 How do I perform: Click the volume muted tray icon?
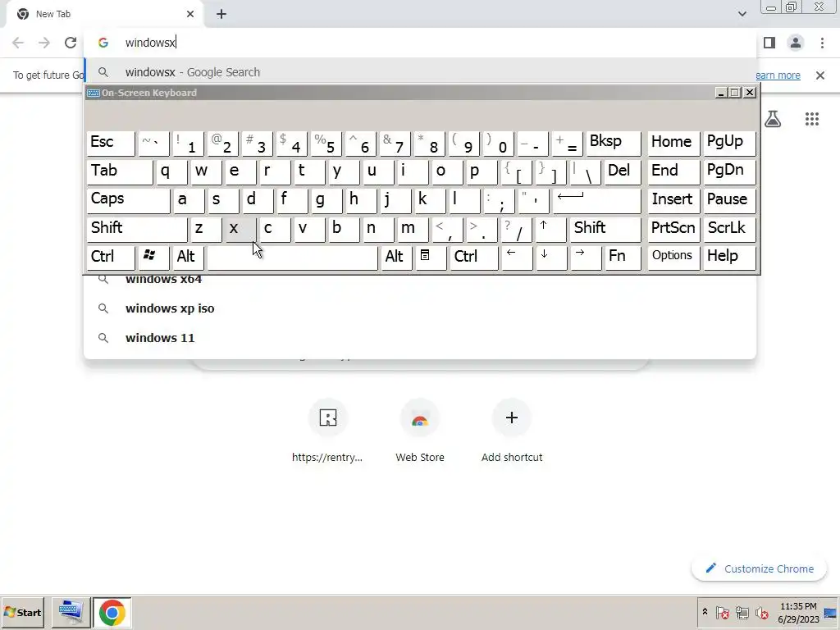(761, 612)
